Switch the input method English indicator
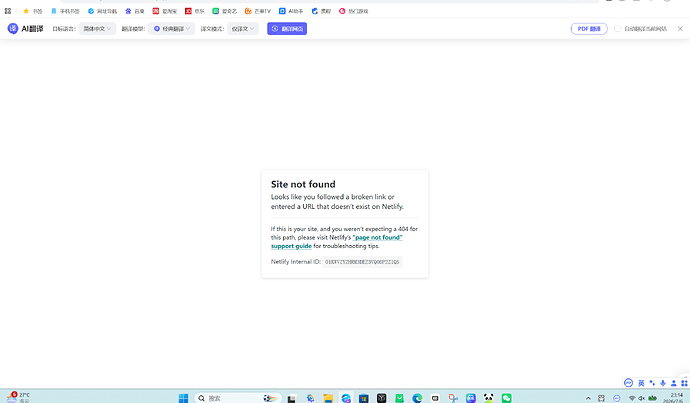The image size is (690, 403). click(x=641, y=383)
